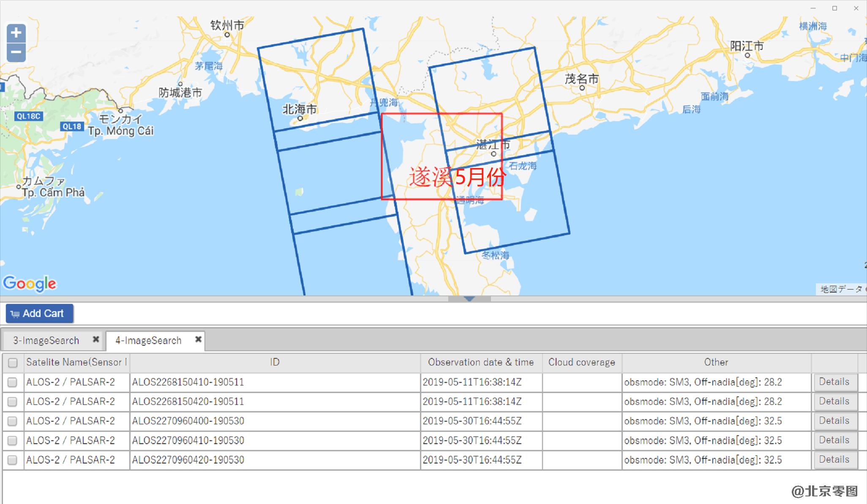
Task: Click the 北海市 city label on map
Action: (x=300, y=109)
